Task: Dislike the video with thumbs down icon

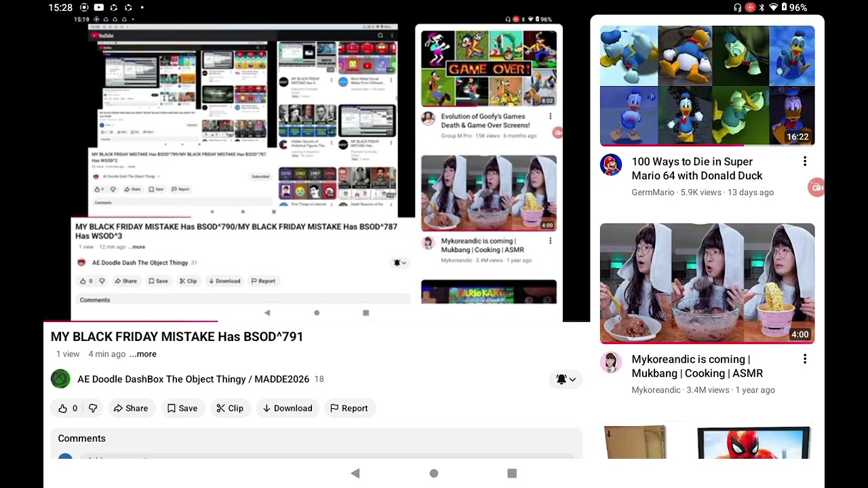Action: point(93,408)
